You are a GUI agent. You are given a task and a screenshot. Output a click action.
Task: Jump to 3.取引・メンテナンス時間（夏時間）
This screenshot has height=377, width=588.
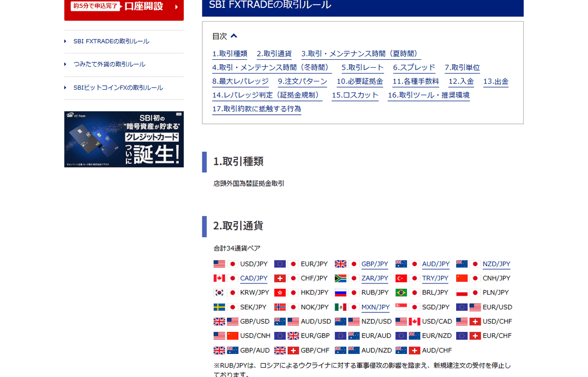[361, 54]
